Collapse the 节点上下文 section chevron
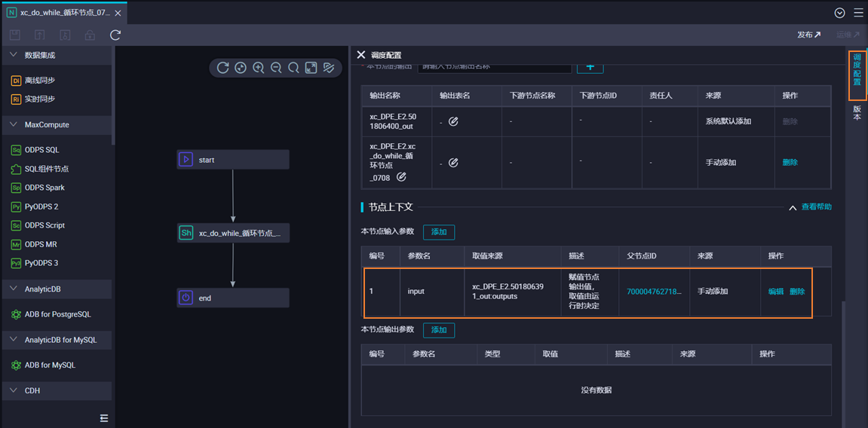 793,207
